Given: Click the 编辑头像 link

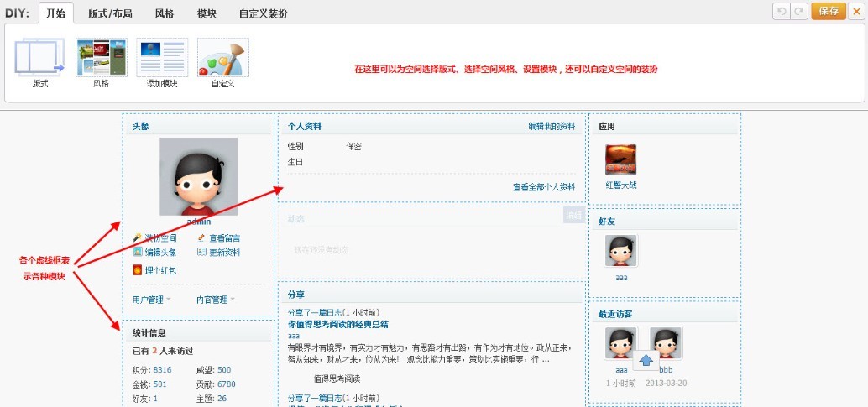Looking at the screenshot, I should coord(159,252).
